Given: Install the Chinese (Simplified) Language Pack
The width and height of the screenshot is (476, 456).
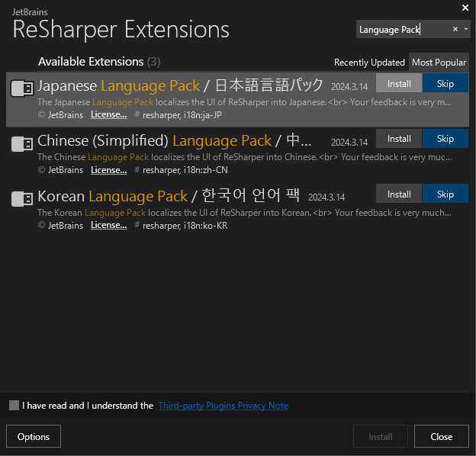Looking at the screenshot, I should [x=399, y=139].
